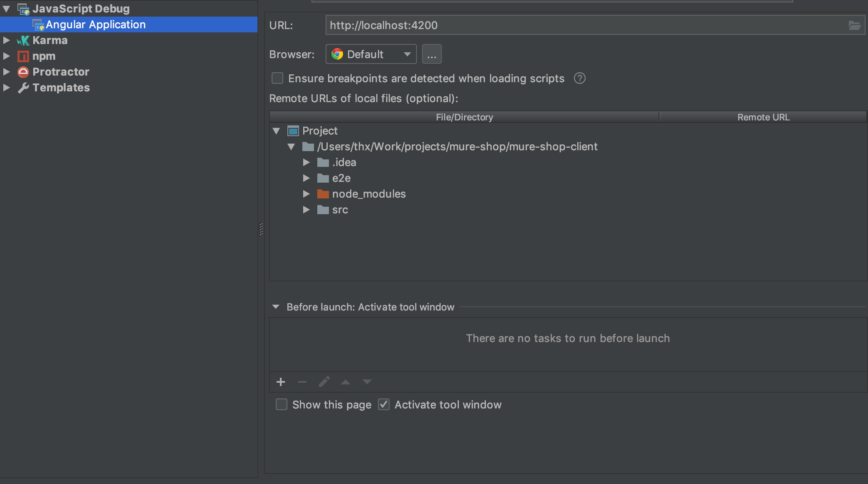Click the Karma icon in the configuration tree
This screenshot has width=868, height=484.
tap(23, 40)
